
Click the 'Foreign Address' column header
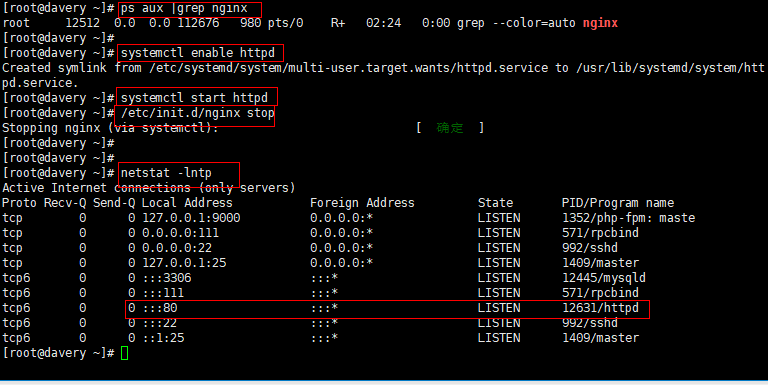coord(362,203)
